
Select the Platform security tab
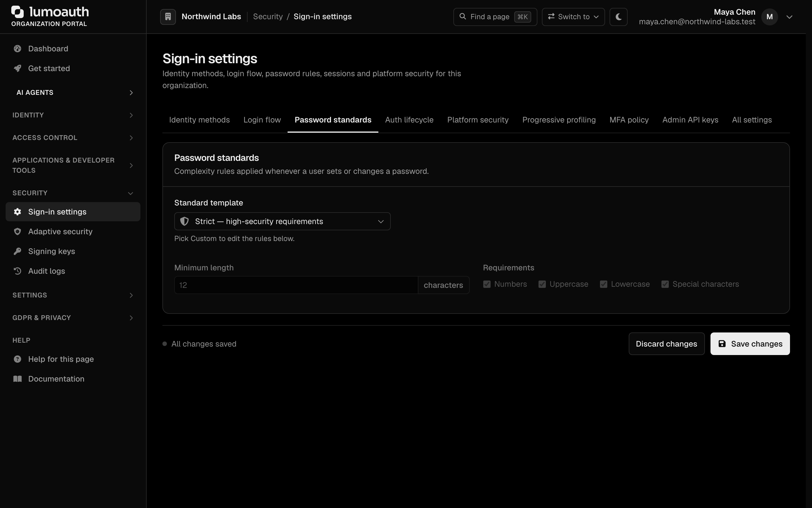[478, 120]
